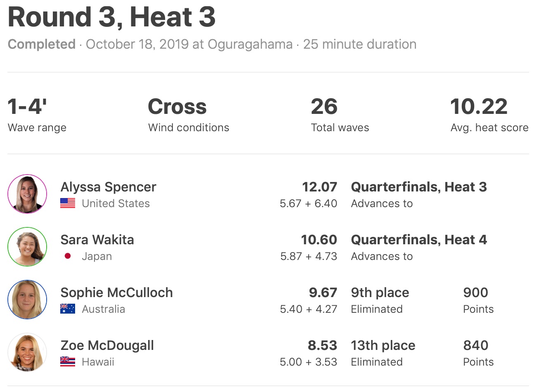Open Sara Wakita's athlete name link
534x392 pixels.
[x=97, y=240]
